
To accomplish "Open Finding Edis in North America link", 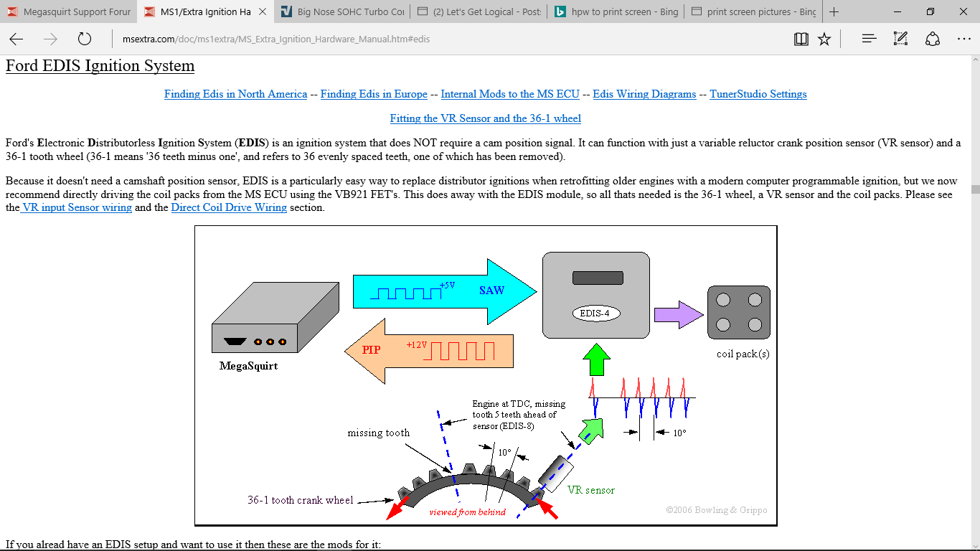I will pos(235,94).
